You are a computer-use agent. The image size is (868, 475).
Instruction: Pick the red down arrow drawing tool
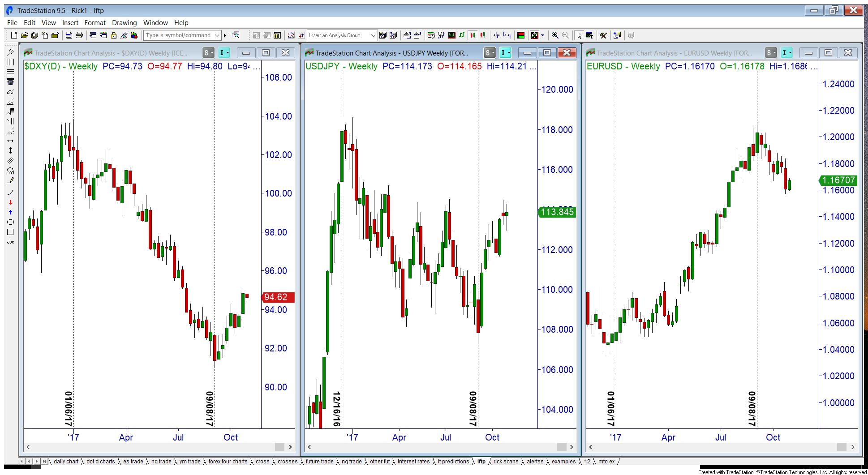point(10,202)
